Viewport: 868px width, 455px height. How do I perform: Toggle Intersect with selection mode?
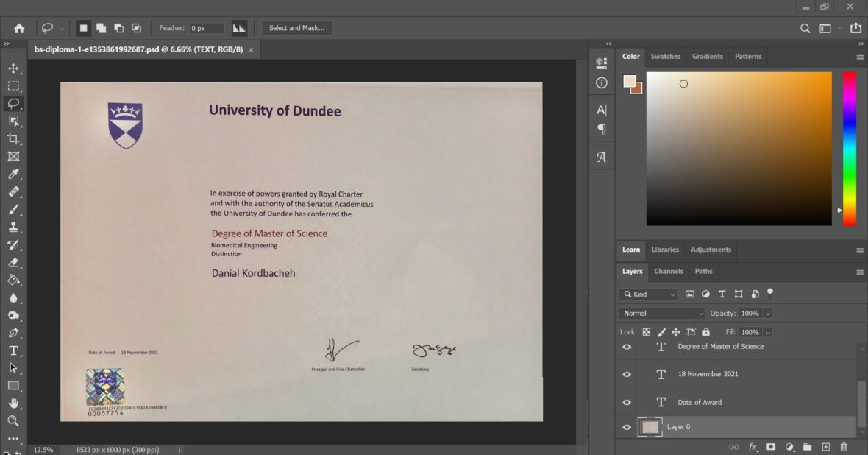click(x=136, y=28)
